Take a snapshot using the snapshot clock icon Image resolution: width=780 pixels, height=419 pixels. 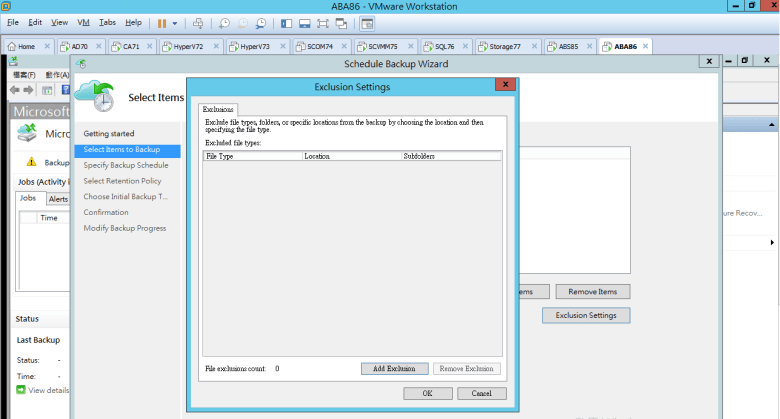click(224, 22)
